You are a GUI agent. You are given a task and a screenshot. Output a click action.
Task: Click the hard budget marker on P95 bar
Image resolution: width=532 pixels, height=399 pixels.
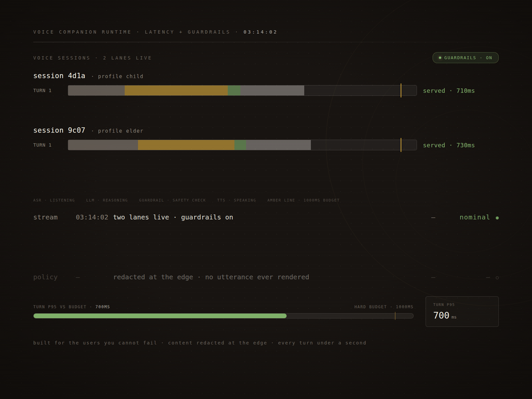click(x=395, y=316)
